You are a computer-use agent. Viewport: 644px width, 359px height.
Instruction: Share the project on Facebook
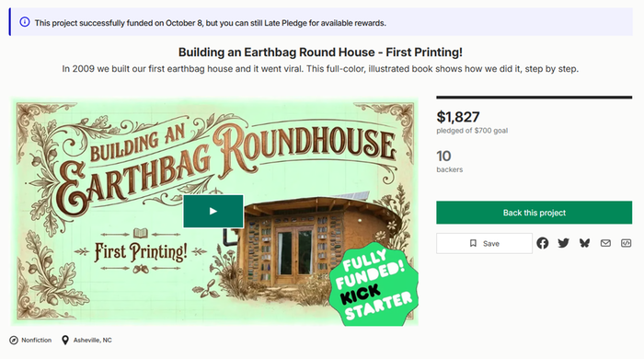click(542, 243)
